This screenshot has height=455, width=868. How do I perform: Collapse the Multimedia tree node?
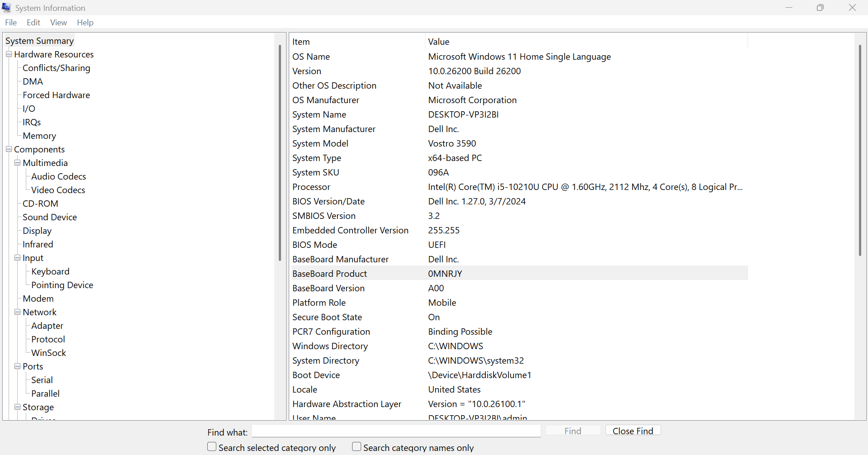(17, 163)
